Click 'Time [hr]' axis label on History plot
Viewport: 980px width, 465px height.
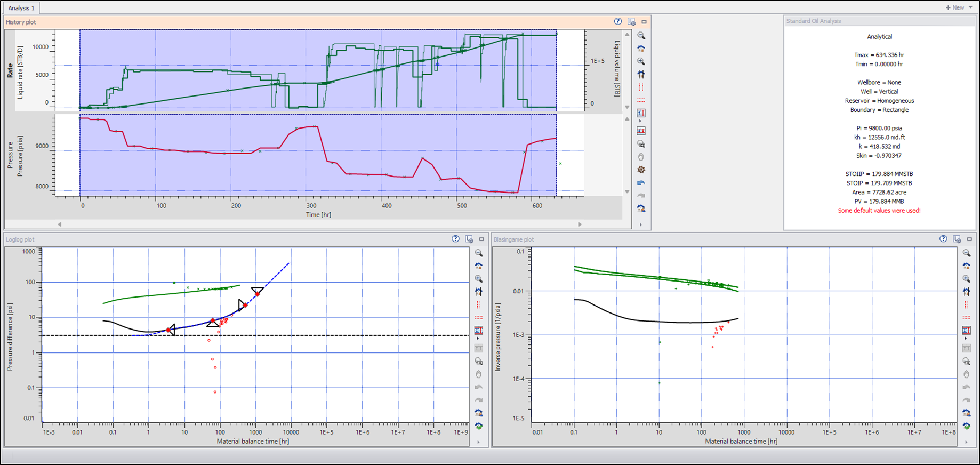coord(318,214)
